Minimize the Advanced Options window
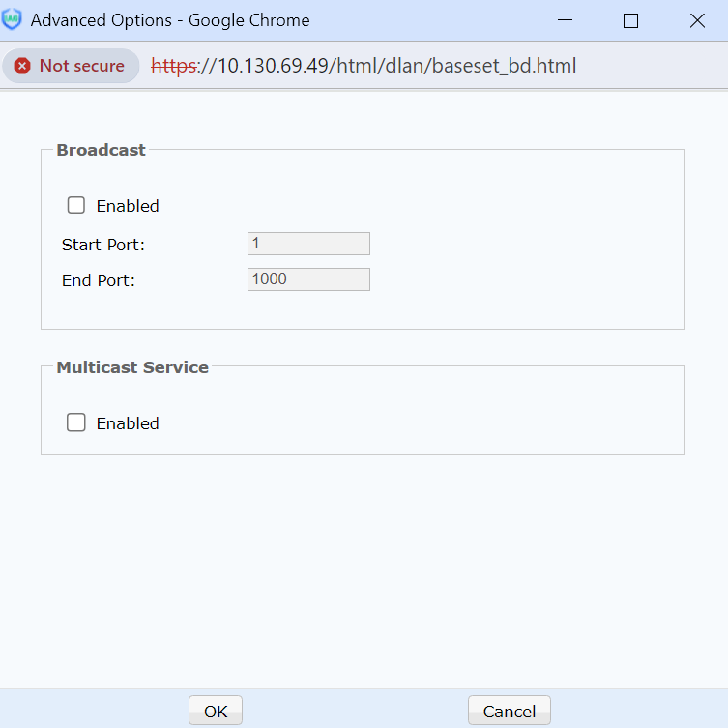Image resolution: width=728 pixels, height=728 pixels. coord(565,20)
